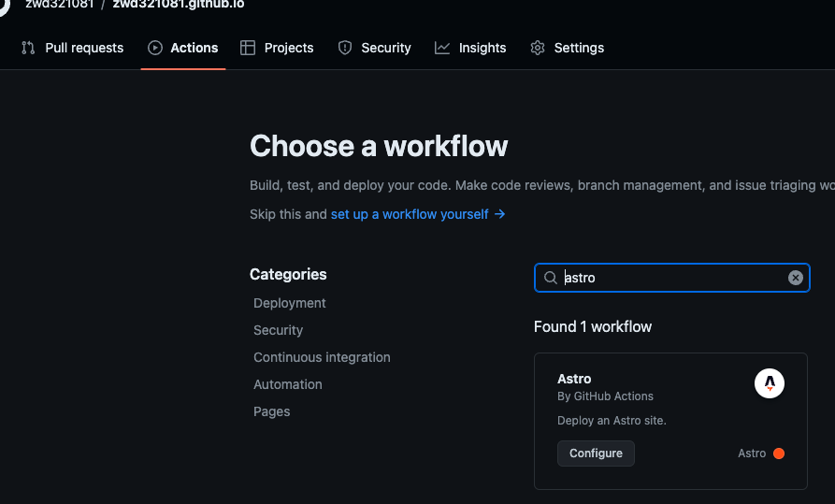The height and width of the screenshot is (504, 835).
Task: Select Continuous integration category
Action: (x=322, y=357)
